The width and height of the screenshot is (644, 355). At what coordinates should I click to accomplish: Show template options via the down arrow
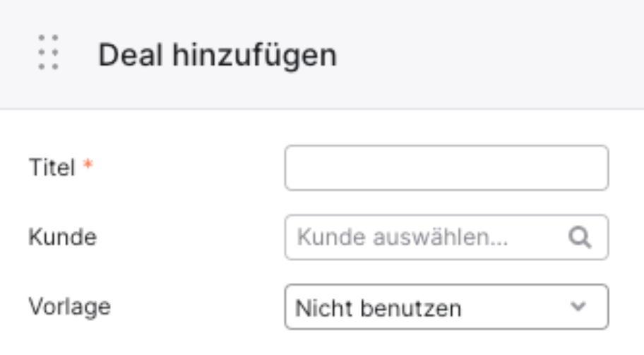(578, 306)
